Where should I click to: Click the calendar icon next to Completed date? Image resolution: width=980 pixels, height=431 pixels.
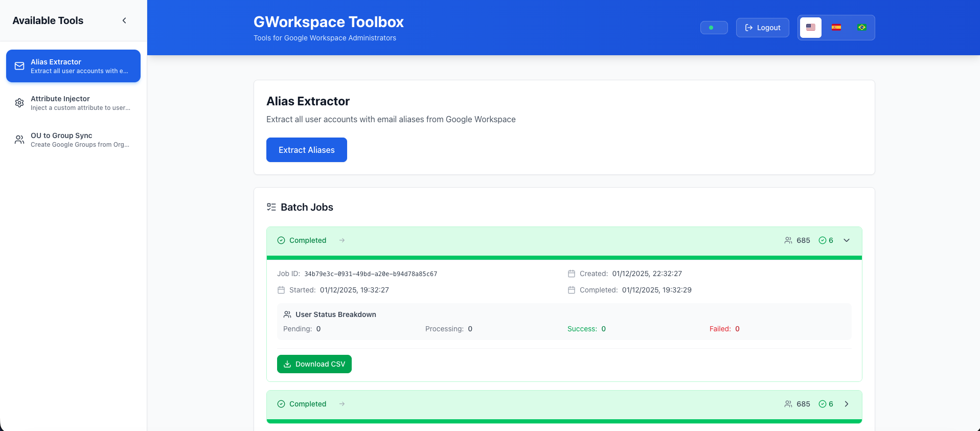572,290
